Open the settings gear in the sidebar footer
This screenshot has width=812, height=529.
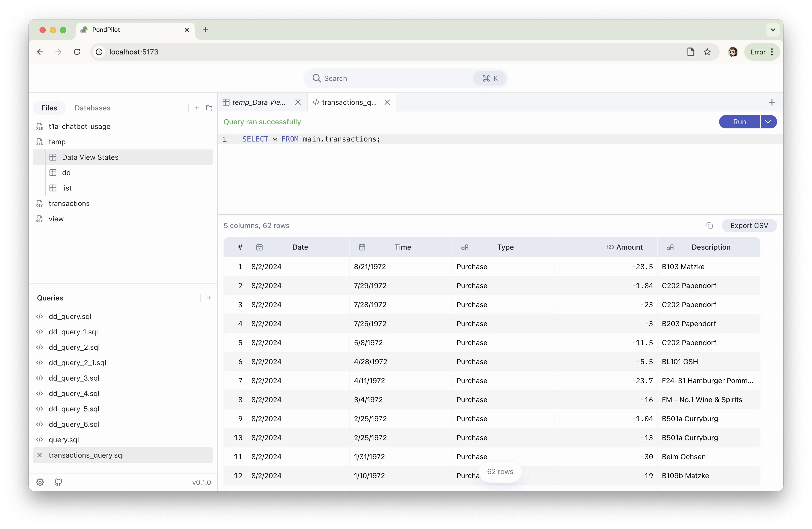click(x=40, y=482)
